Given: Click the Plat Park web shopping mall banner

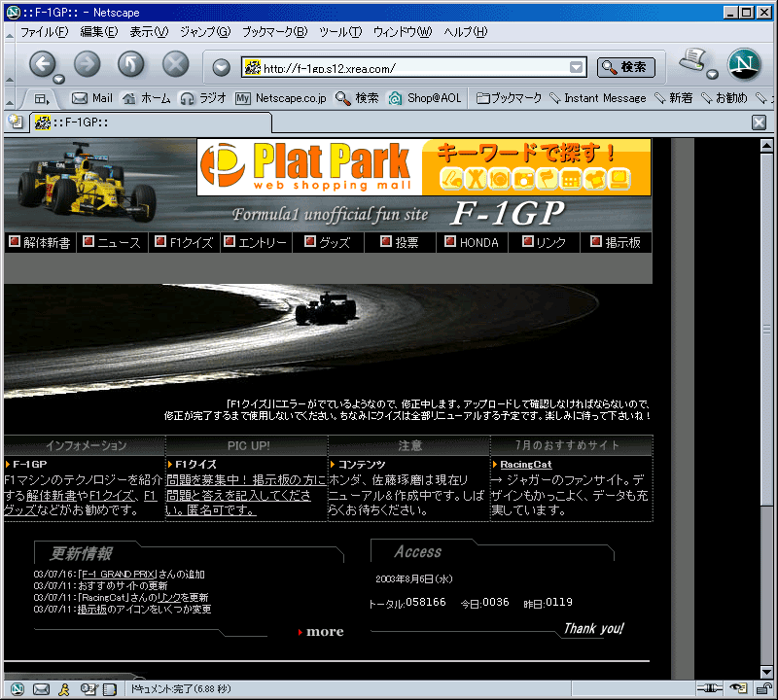Looking at the screenshot, I should point(424,167).
